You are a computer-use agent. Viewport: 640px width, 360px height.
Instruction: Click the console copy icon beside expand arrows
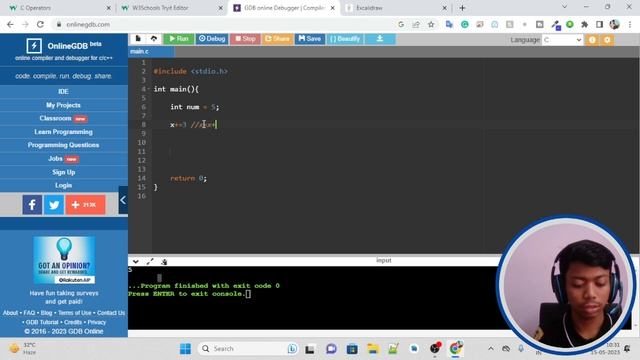164,262
